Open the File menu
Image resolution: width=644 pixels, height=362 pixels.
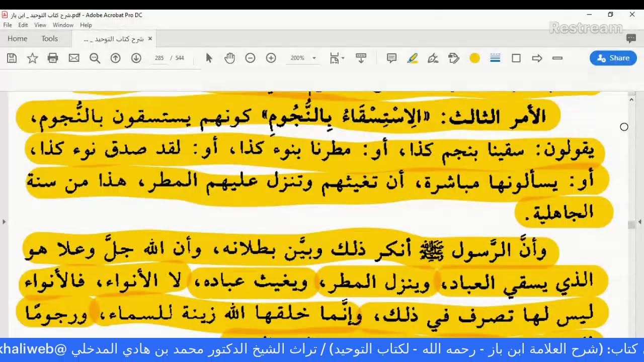[x=8, y=25]
